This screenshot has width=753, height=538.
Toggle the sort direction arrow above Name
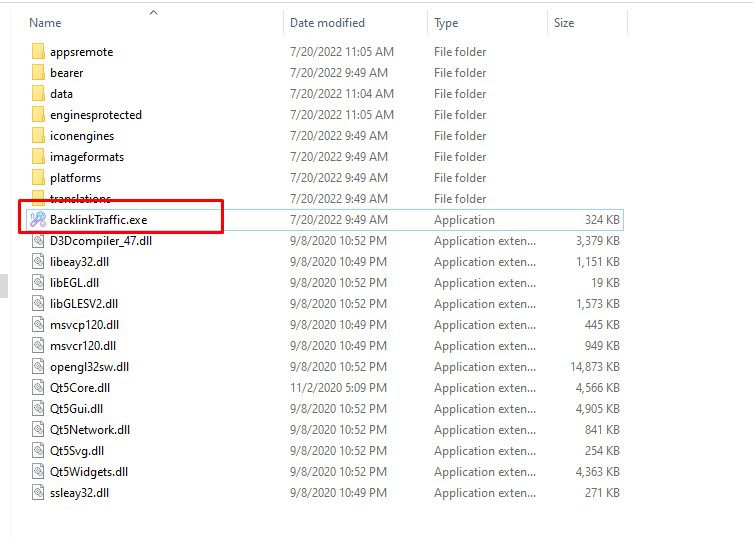click(154, 12)
